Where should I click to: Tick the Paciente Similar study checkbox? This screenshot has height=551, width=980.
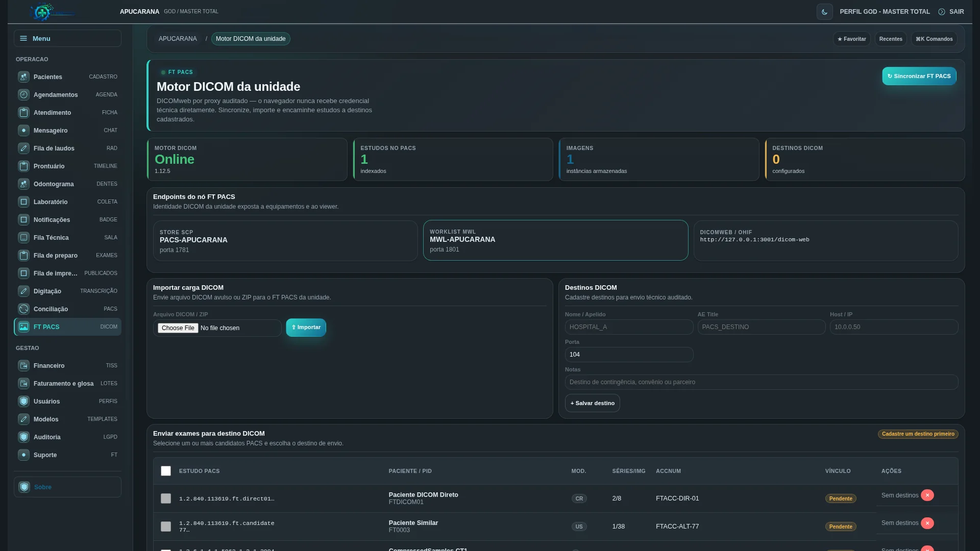coord(166,527)
